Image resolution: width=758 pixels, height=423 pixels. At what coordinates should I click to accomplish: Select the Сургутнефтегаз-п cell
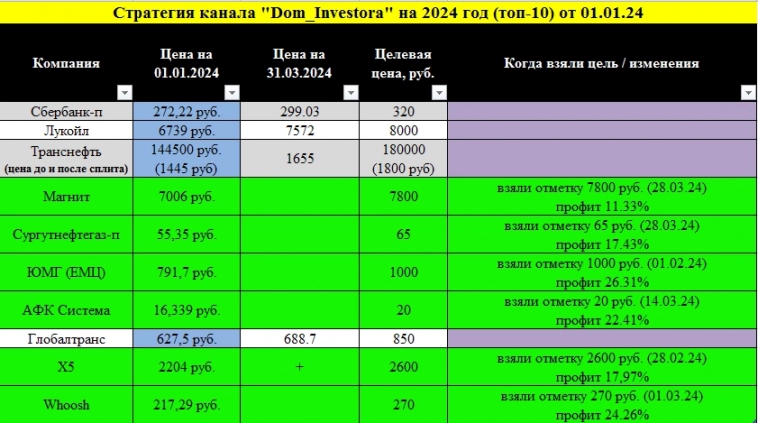click(66, 234)
